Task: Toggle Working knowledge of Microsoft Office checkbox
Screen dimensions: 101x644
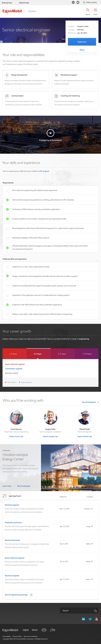Action: [7, 238]
